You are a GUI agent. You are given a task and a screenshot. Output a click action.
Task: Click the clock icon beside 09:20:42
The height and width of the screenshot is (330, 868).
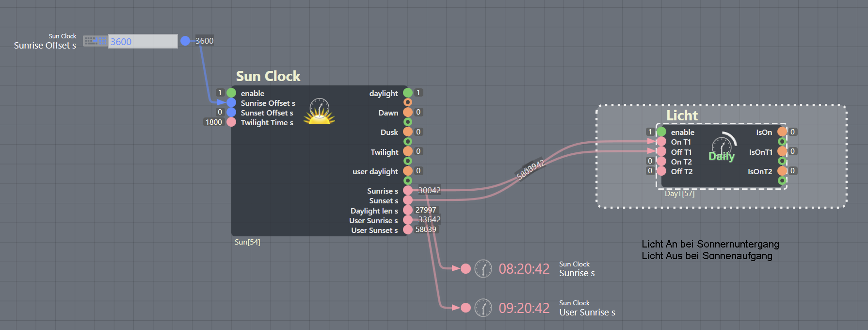pos(483,308)
